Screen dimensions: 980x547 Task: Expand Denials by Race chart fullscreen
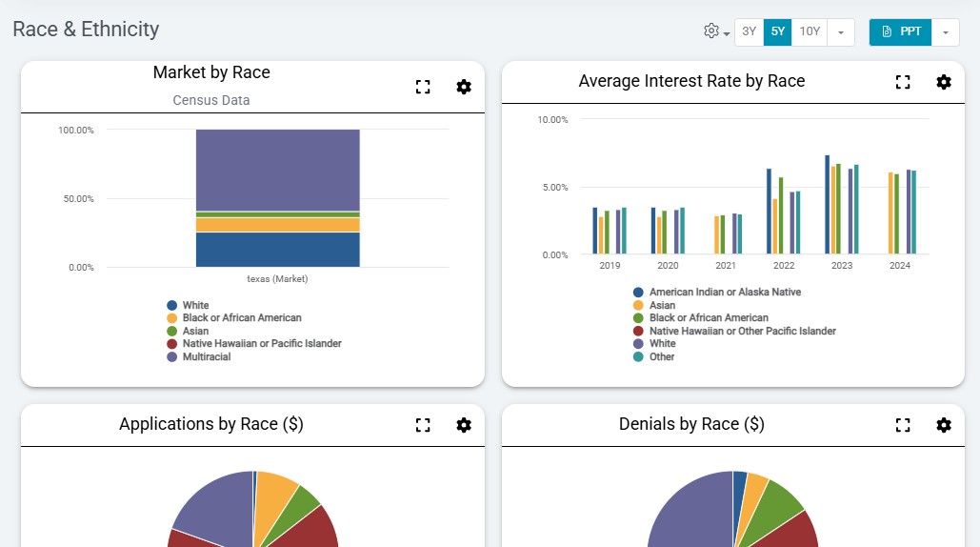click(x=903, y=425)
